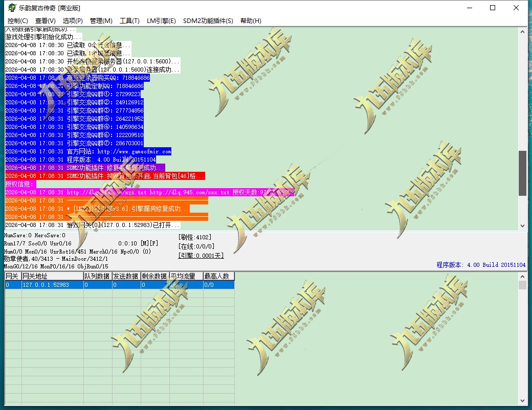Click the log panel scroll down arrow

522,226
